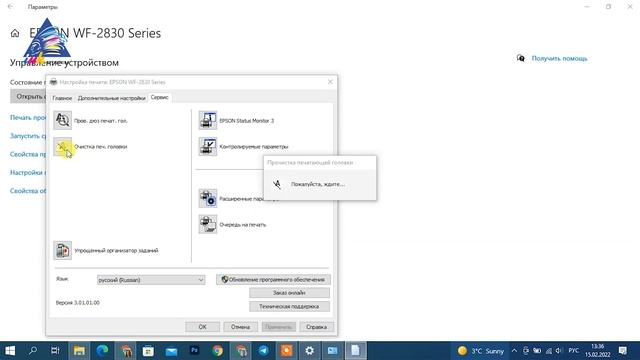
Task: Click the Открыть button in Settings
Action: [28, 97]
